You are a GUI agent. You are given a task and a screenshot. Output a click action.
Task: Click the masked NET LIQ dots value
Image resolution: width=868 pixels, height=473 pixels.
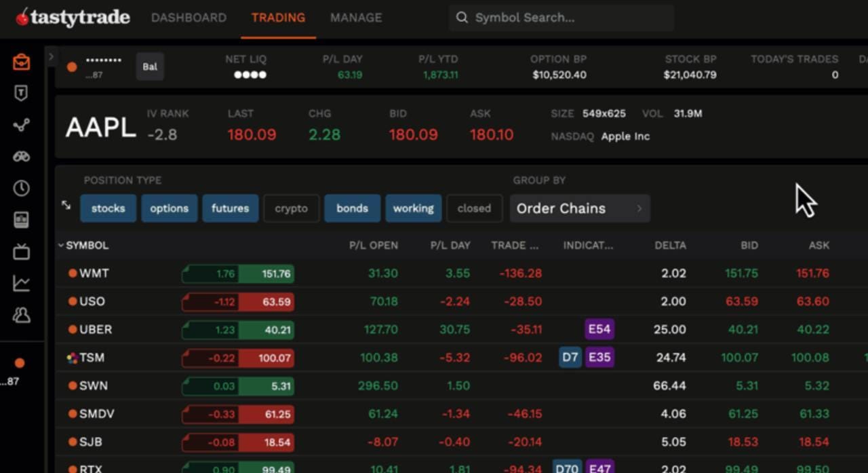tap(250, 75)
